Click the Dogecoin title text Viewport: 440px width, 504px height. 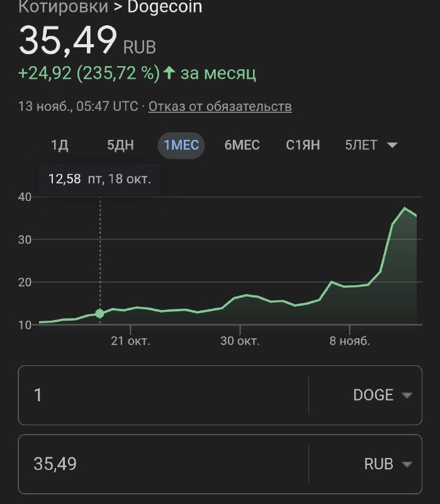point(165,7)
